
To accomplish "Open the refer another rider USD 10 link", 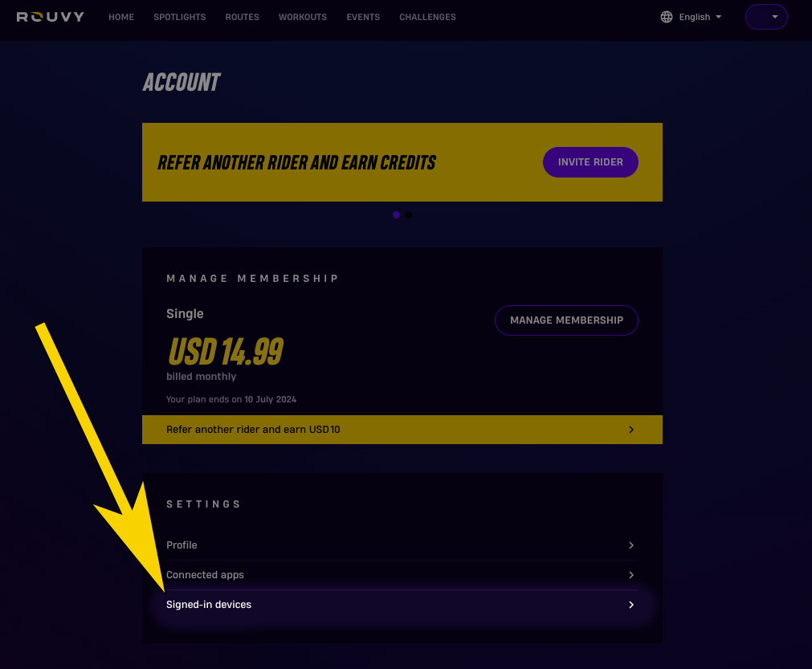I will tap(402, 429).
